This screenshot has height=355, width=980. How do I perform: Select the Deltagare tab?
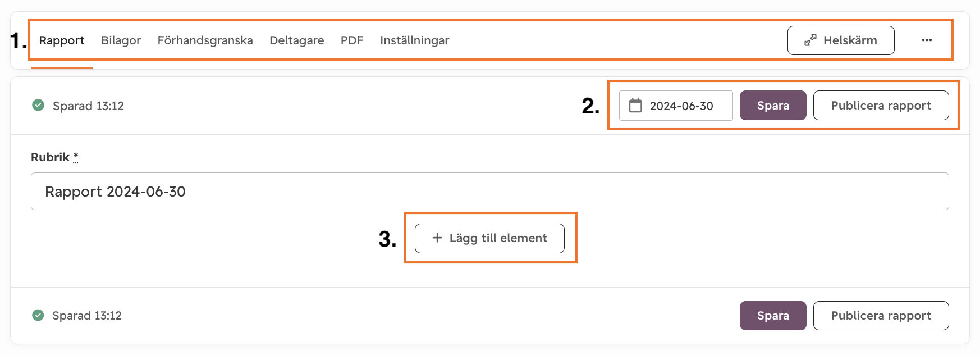297,40
